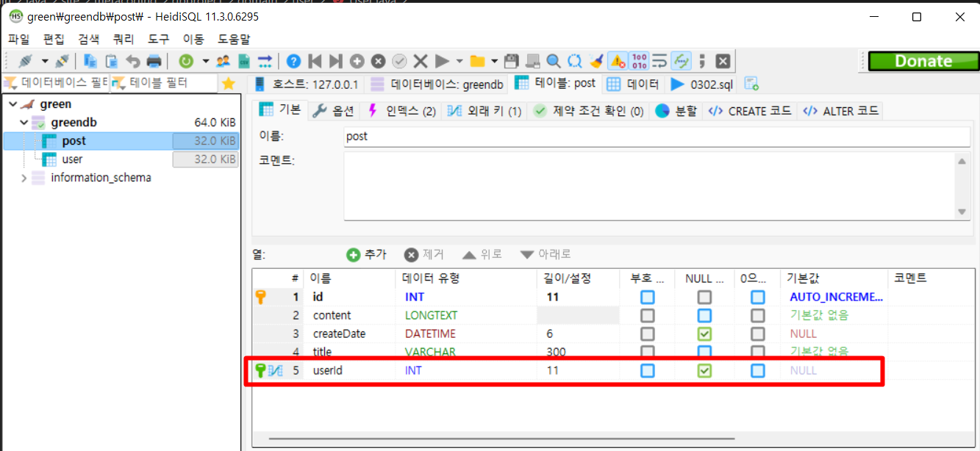Click the 제거 remove column button
This screenshot has height=451, width=980.
(424, 254)
